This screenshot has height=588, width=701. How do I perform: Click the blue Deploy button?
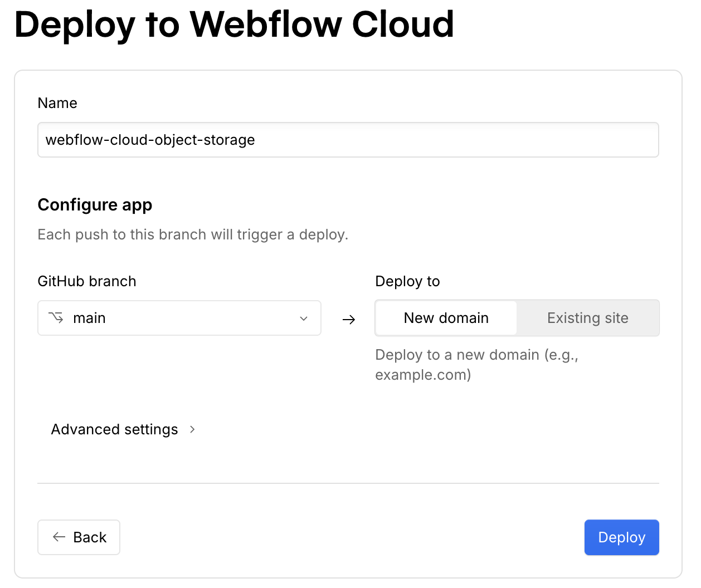[x=621, y=537]
